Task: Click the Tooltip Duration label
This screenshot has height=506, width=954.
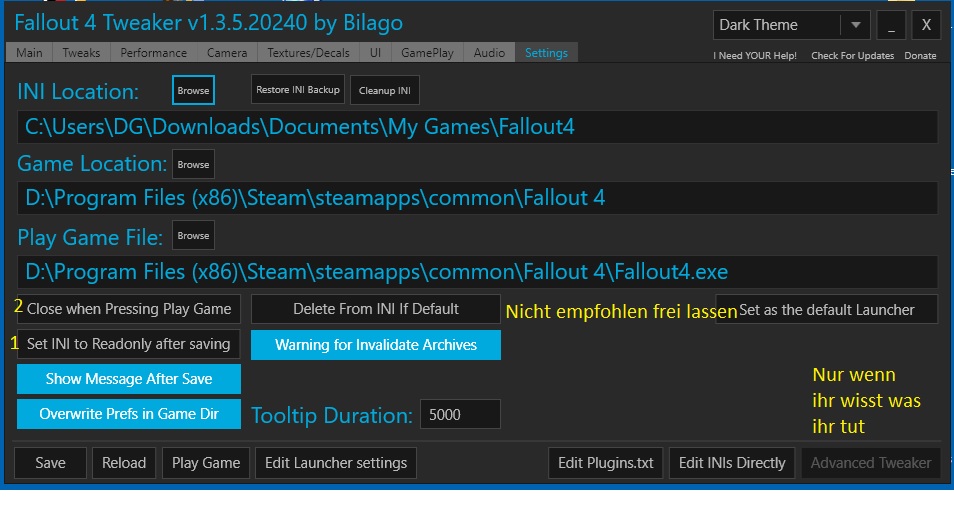Action: [x=332, y=415]
